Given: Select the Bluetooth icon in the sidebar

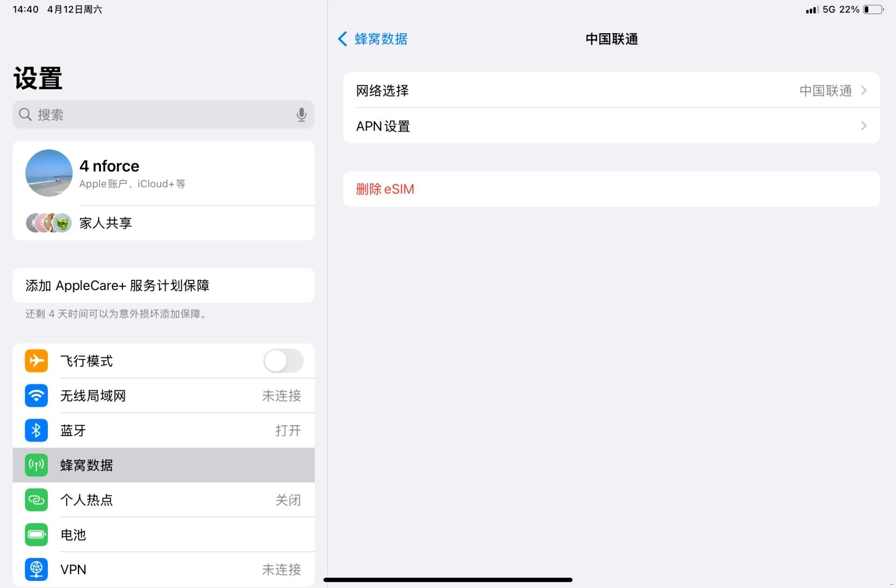Looking at the screenshot, I should coord(36,430).
